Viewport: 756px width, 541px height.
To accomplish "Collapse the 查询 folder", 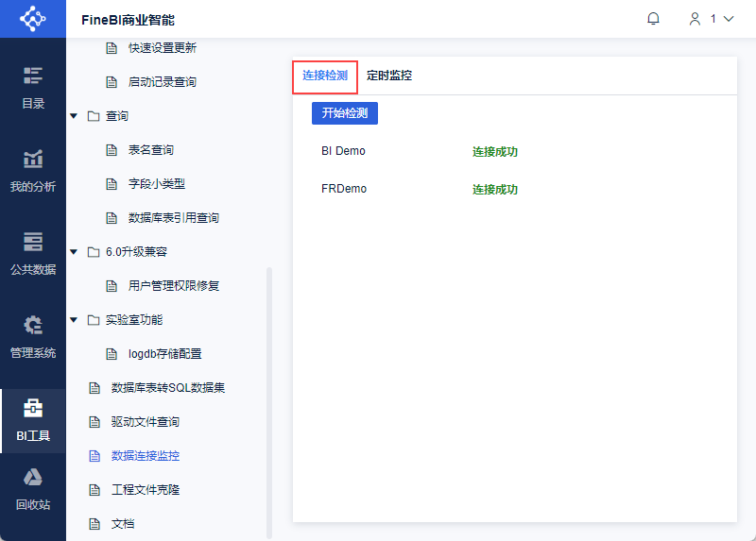I will [74, 116].
